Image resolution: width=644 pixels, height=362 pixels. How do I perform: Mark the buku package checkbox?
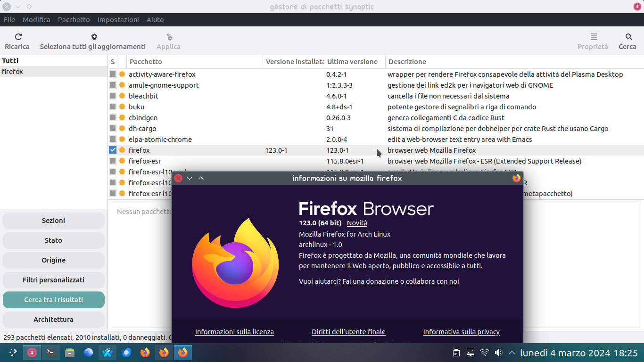113,107
